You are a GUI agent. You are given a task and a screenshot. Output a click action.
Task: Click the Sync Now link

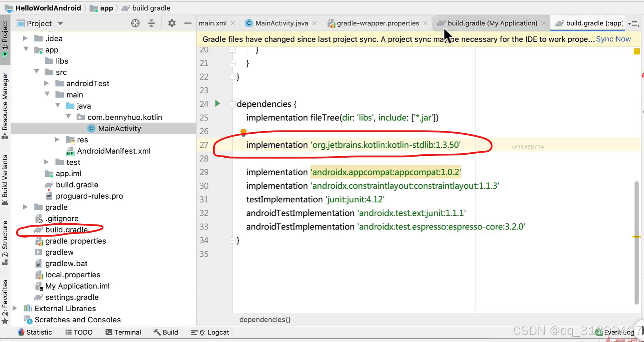[x=613, y=39]
